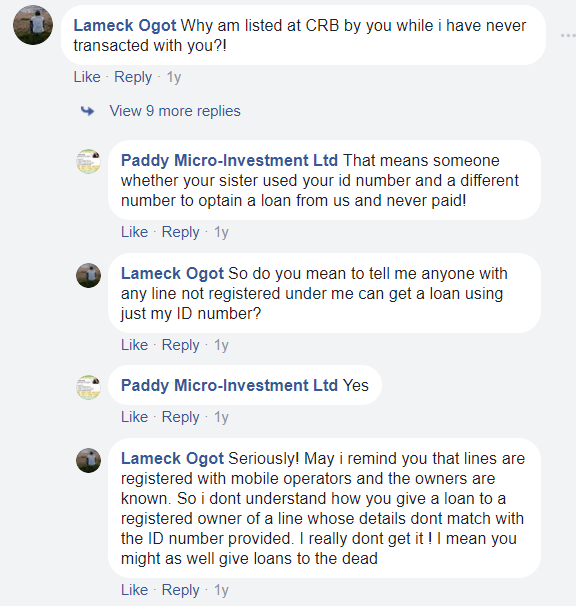Like the 'Yes' reply from Paddy Micro-Investment
The width and height of the screenshot is (576, 606).
pos(135,417)
